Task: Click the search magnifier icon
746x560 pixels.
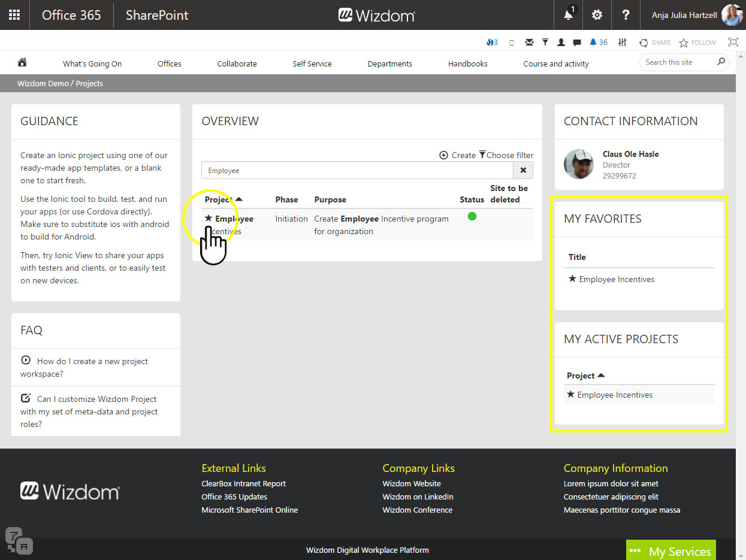Action: pos(721,62)
